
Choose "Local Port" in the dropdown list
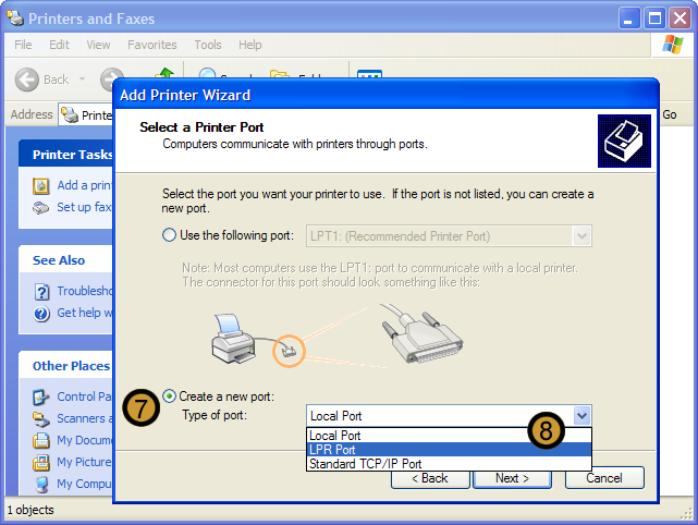tap(449, 435)
